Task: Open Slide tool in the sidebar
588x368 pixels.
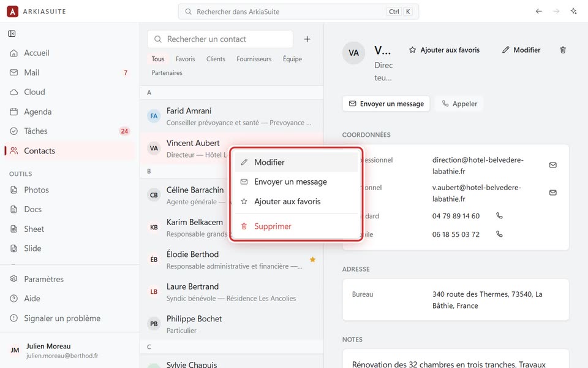Action: 70,248
